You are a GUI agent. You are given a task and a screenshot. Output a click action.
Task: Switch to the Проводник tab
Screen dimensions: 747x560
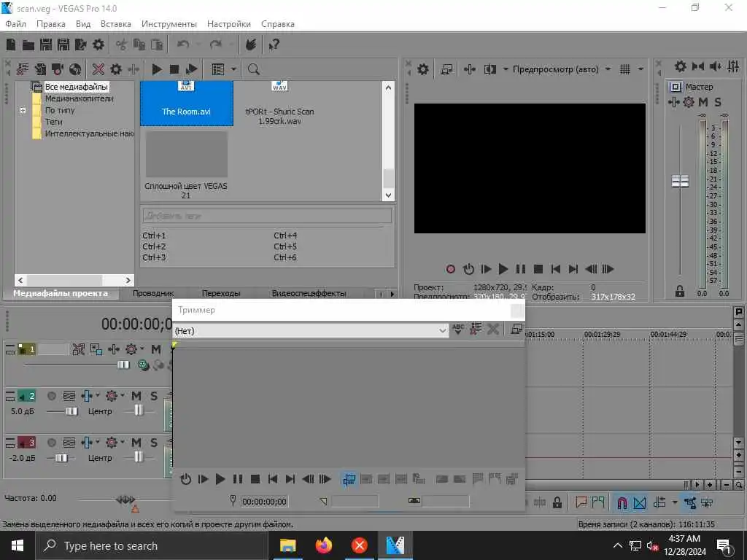(153, 293)
